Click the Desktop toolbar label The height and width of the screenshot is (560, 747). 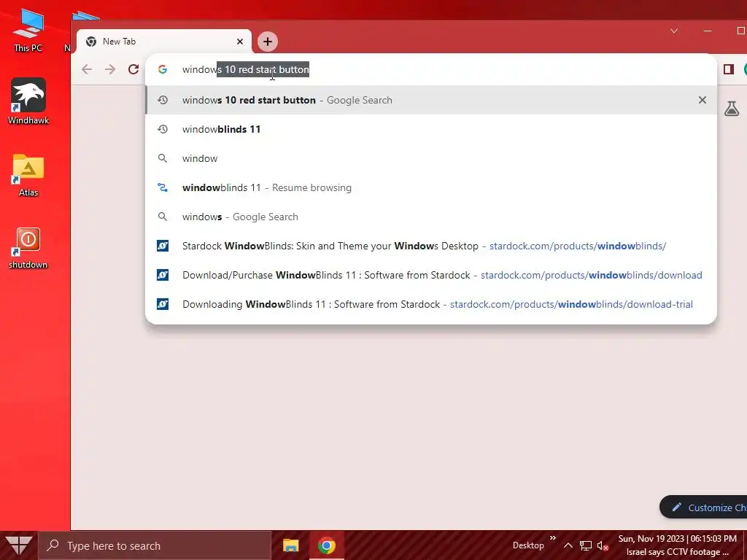tap(528, 545)
